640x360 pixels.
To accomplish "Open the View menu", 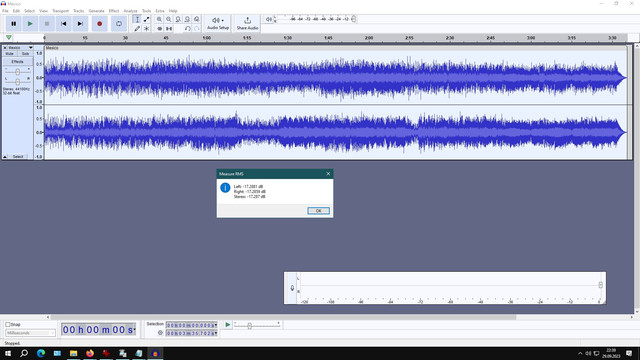I will 43,11.
